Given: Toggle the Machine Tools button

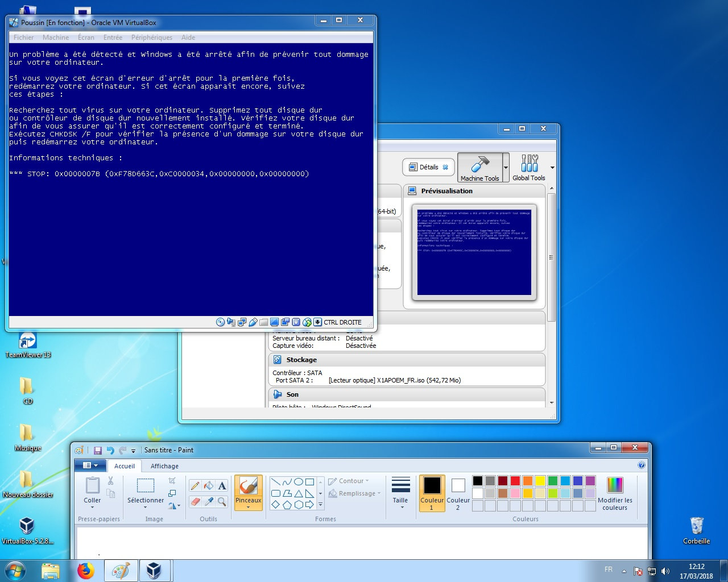Looking at the screenshot, I should tap(479, 168).
